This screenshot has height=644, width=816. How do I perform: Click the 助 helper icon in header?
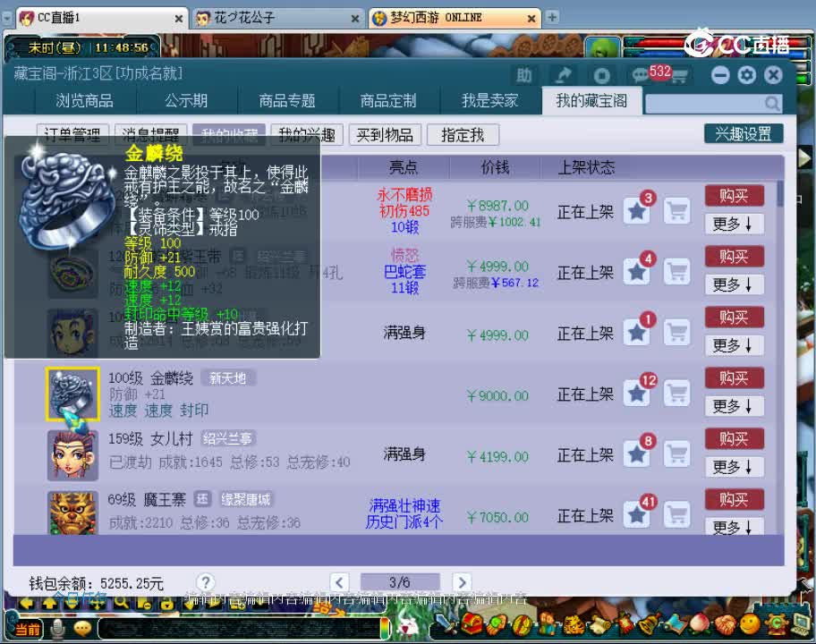[x=524, y=75]
